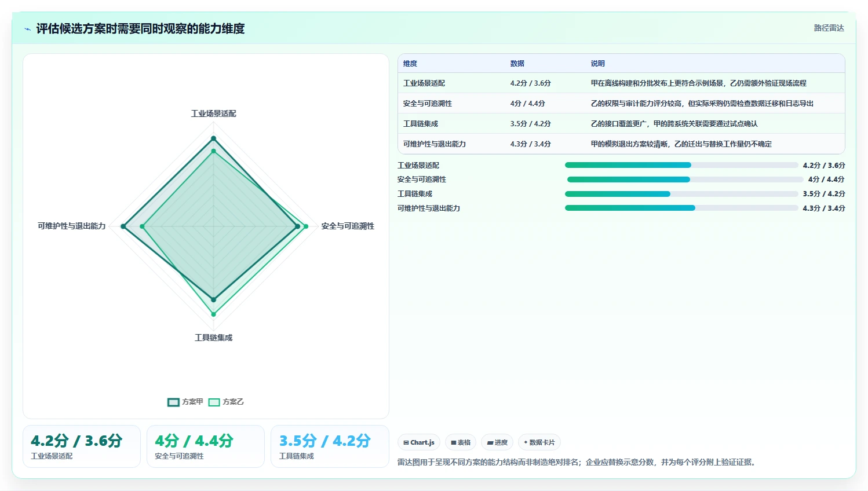
Task: Click radar axis label 可维护性与退出能力
Action: (72, 226)
